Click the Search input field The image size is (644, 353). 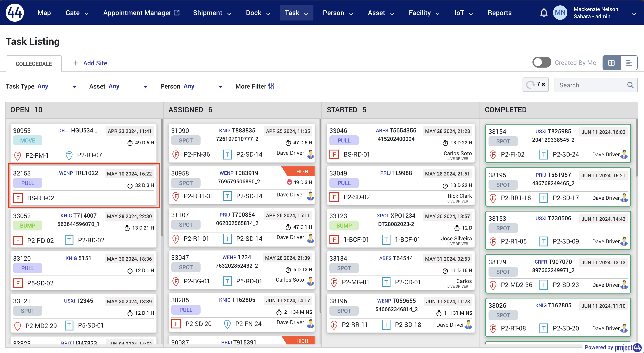(x=596, y=85)
